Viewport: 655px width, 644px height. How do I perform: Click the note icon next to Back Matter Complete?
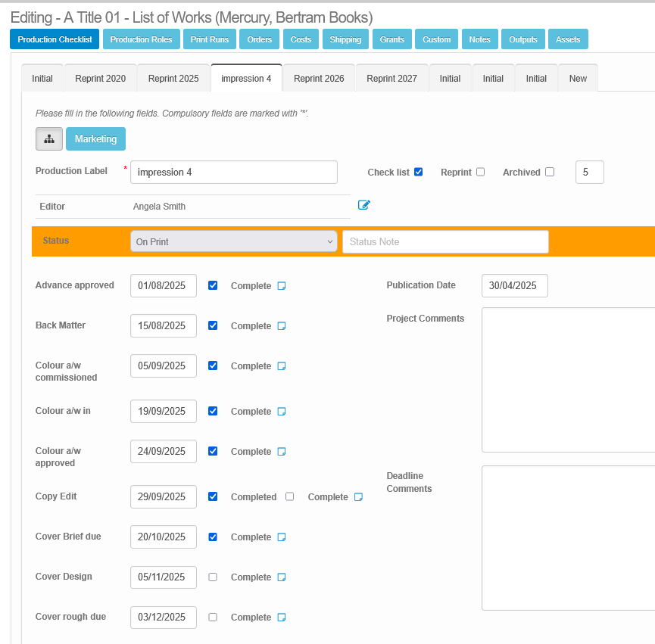[x=281, y=325]
